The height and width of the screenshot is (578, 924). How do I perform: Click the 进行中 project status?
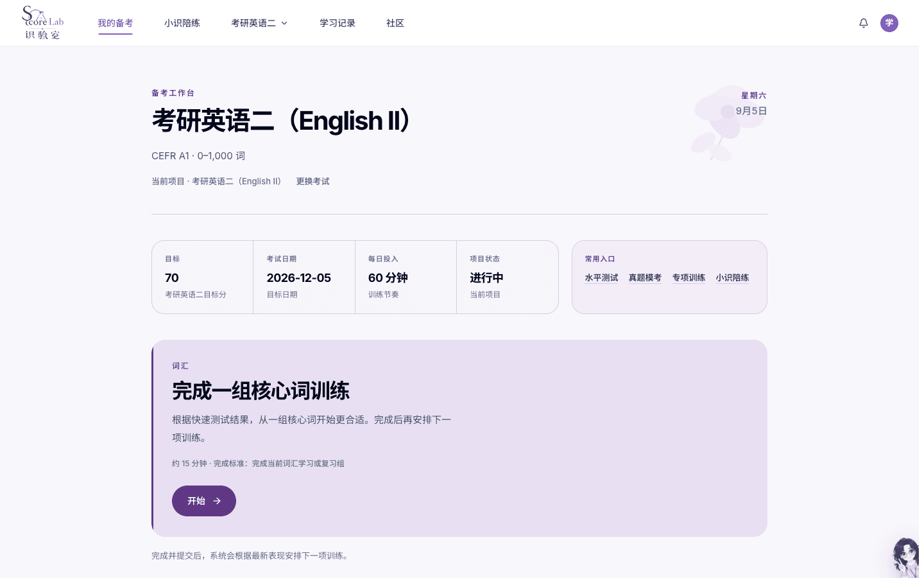point(486,277)
